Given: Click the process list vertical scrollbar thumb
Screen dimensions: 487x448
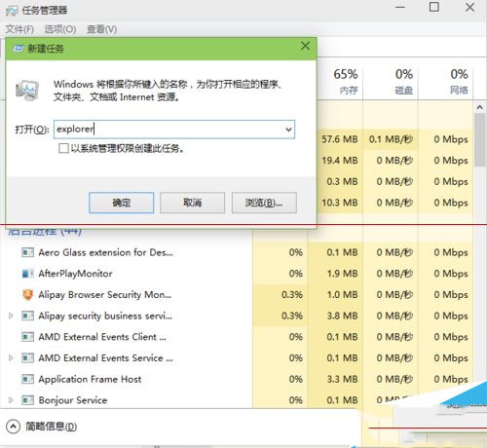Looking at the screenshot, I should (480, 140).
